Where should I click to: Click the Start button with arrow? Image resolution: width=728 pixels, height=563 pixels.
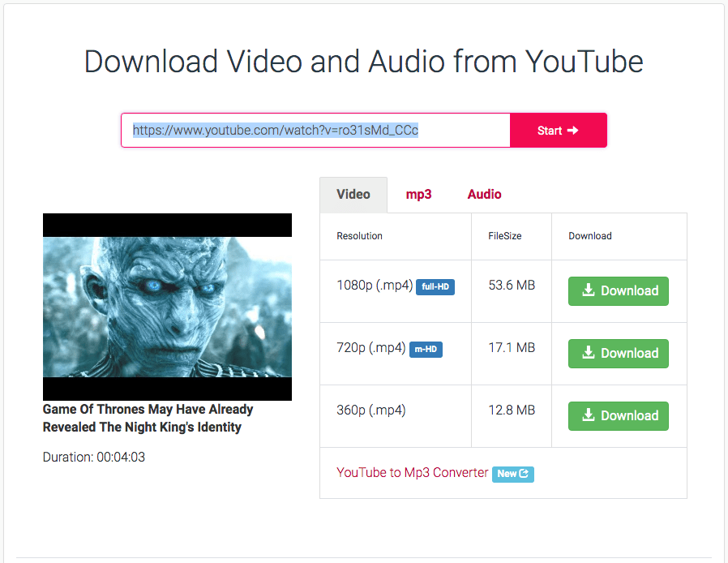[558, 131]
